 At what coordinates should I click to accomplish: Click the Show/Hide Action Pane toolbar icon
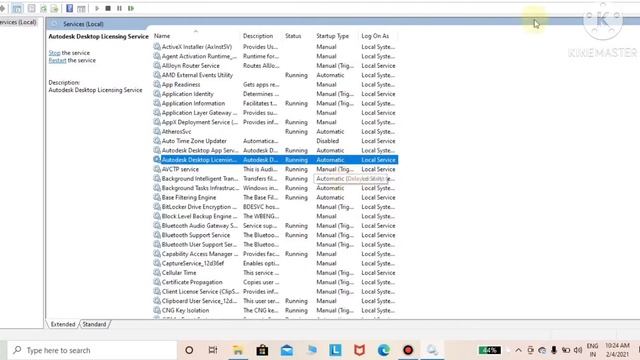81,8
